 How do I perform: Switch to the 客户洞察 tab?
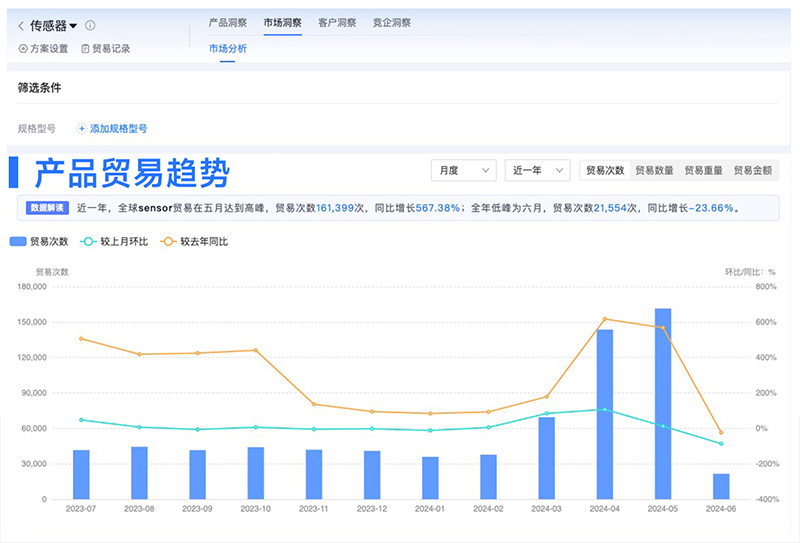[x=337, y=23]
